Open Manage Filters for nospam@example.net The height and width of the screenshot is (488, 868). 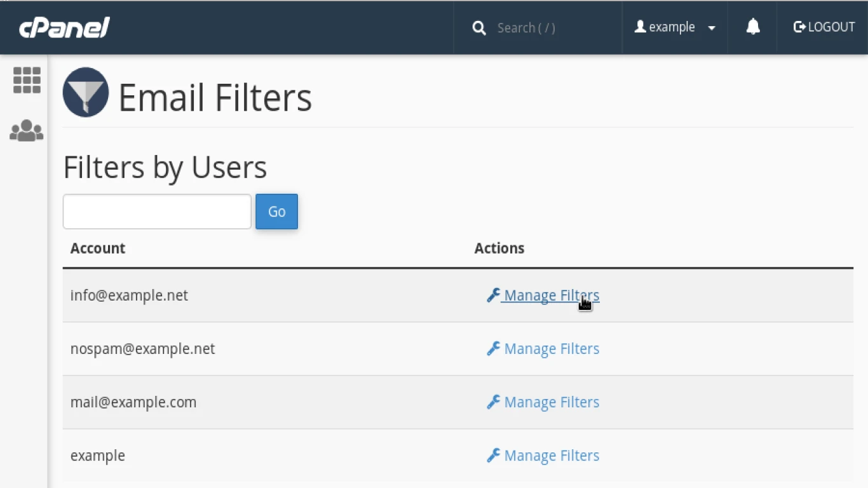coord(552,349)
